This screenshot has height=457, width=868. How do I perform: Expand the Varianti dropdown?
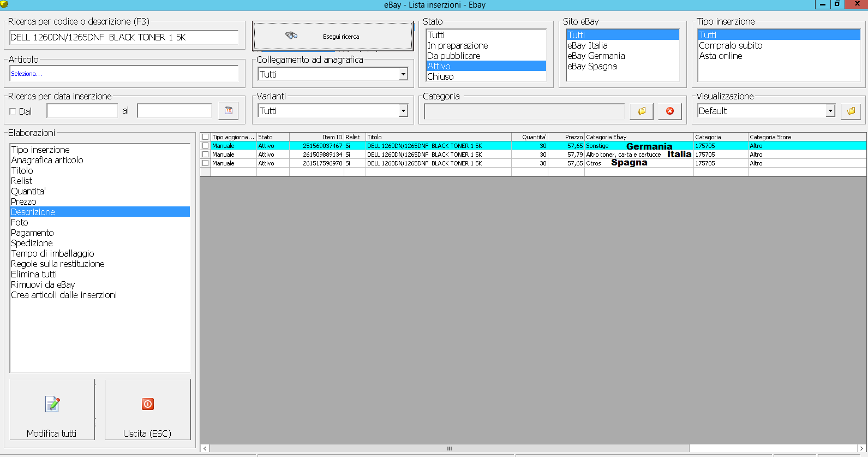click(x=403, y=111)
